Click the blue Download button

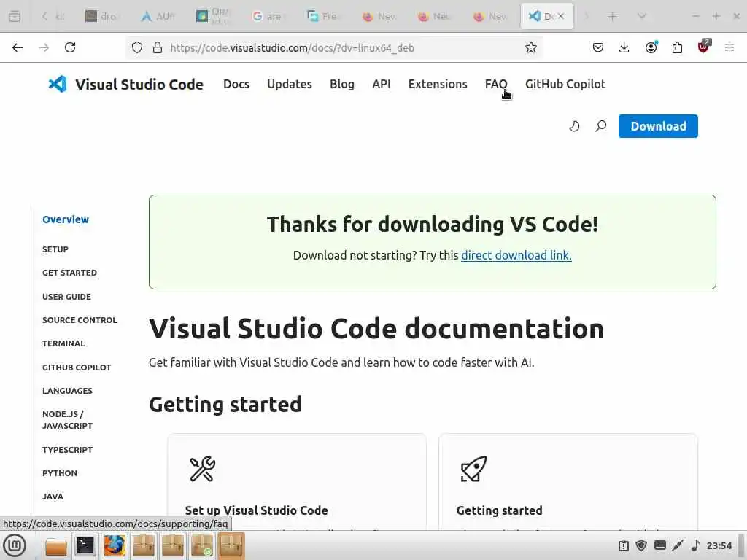(658, 126)
